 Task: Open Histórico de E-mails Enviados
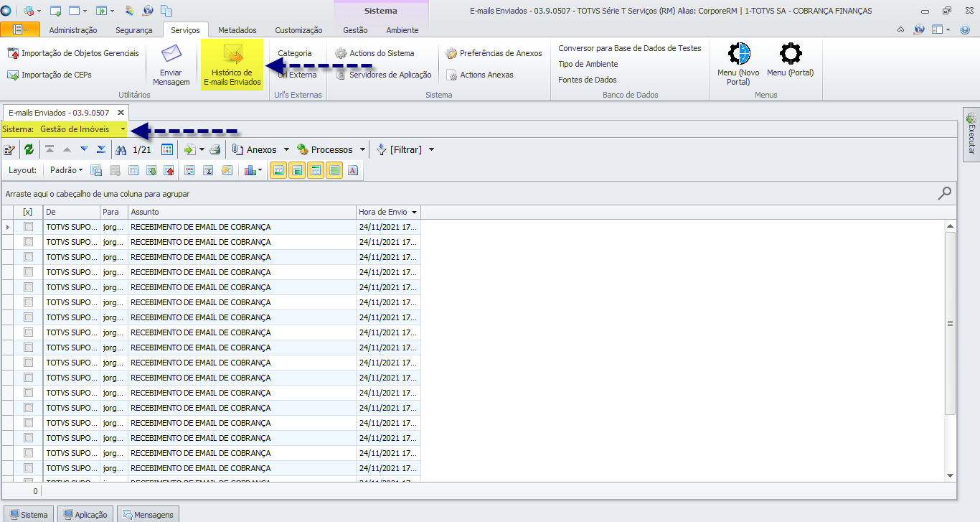point(232,64)
